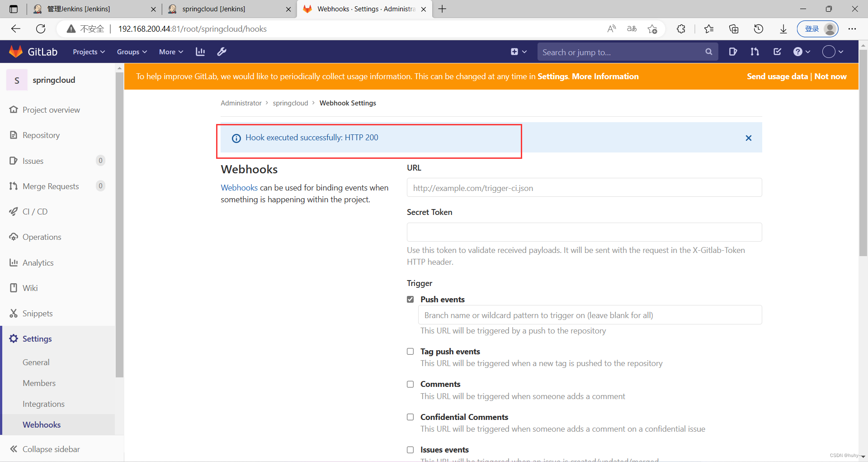868x462 pixels.
Task: Expand the More dropdown
Action: tap(171, 52)
